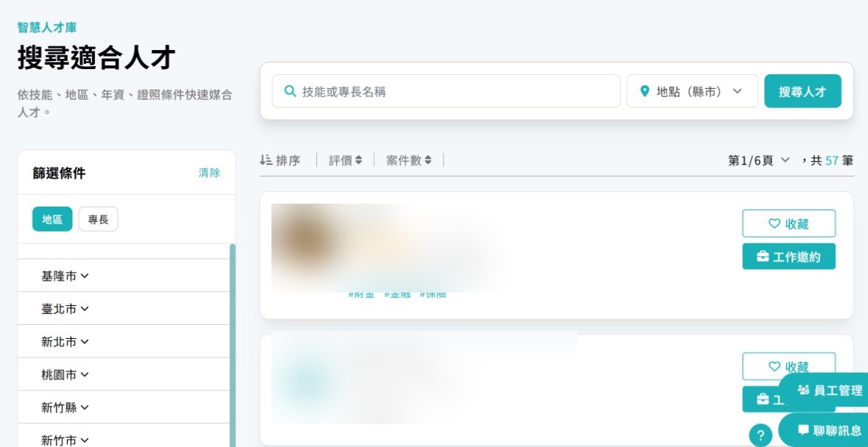868x447 pixels.
Task: Click the search magnifier icon
Action: [290, 91]
